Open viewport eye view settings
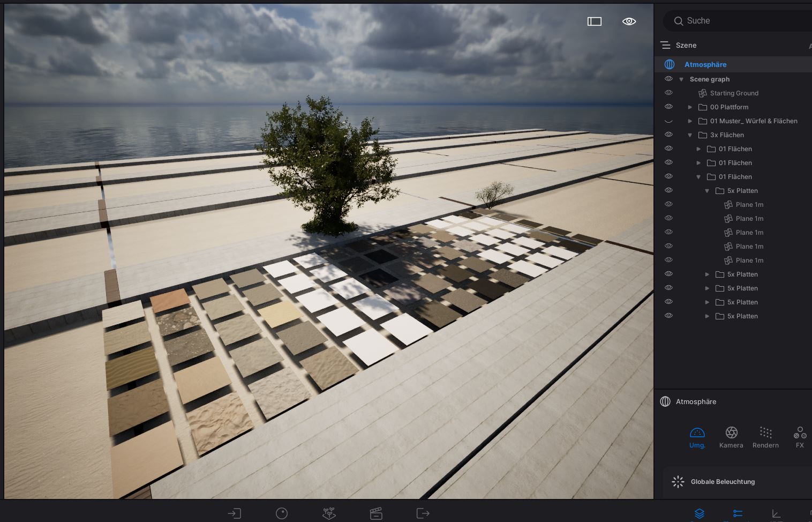Image resolution: width=812 pixels, height=522 pixels. (x=629, y=21)
